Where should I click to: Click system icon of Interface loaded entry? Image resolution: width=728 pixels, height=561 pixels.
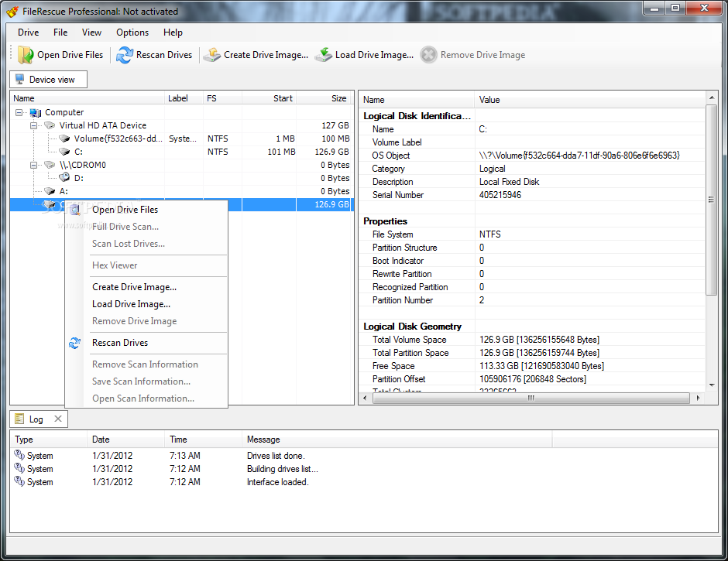[x=19, y=481]
